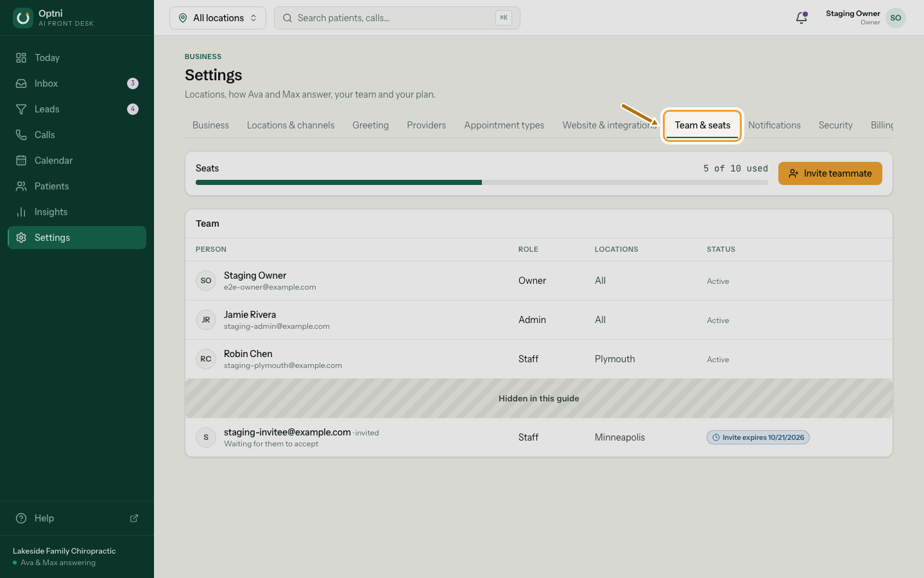The width and height of the screenshot is (924, 578).
Task: Click the external link icon beside Help
Action: tap(134, 518)
